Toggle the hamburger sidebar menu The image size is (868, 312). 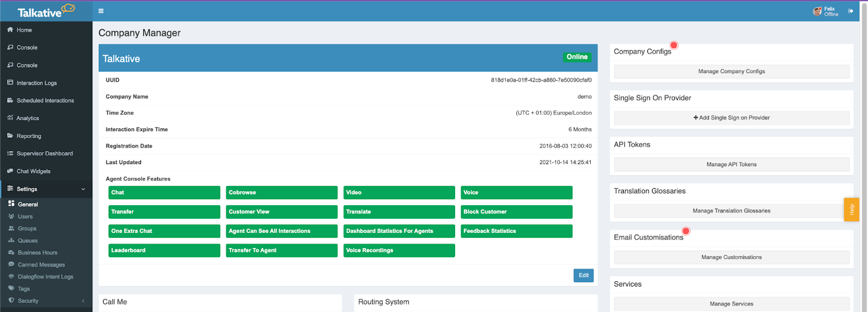(101, 11)
